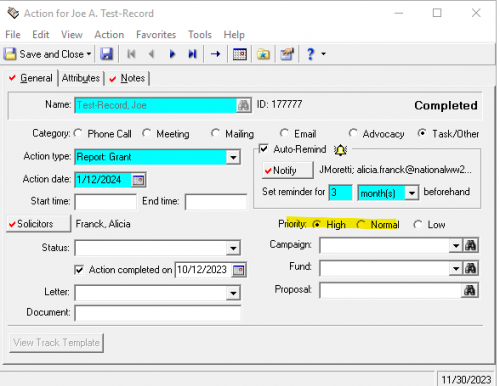Click the End time field
500x386 pixels.
pyautogui.click(x=216, y=202)
